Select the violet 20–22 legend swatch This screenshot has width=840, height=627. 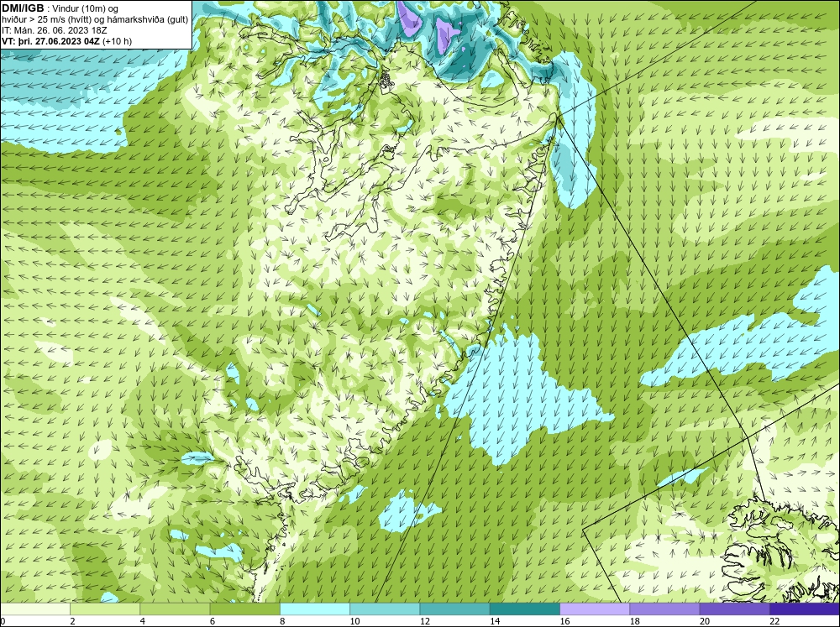point(734,609)
